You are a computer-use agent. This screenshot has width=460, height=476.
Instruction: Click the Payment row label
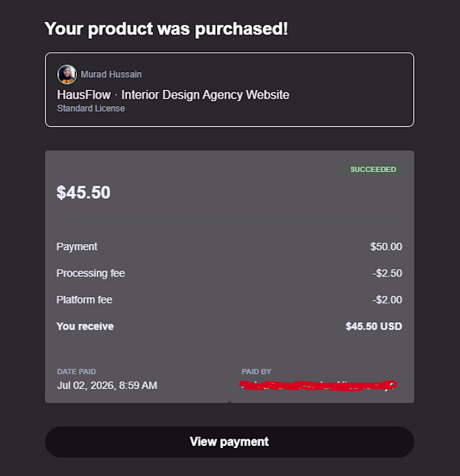coord(77,246)
